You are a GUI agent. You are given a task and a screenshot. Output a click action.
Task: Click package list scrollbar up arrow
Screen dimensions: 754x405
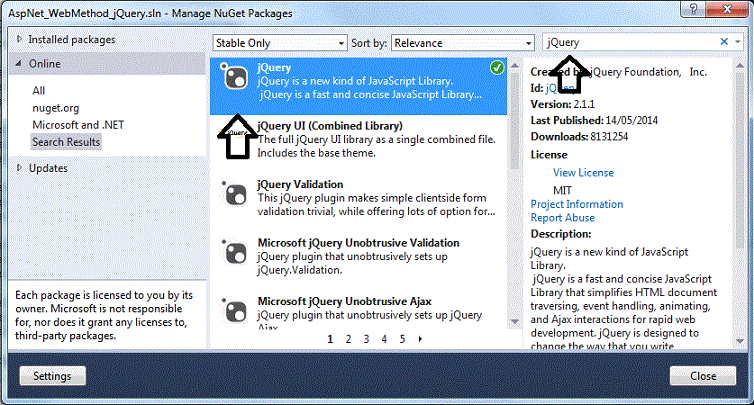[x=515, y=65]
